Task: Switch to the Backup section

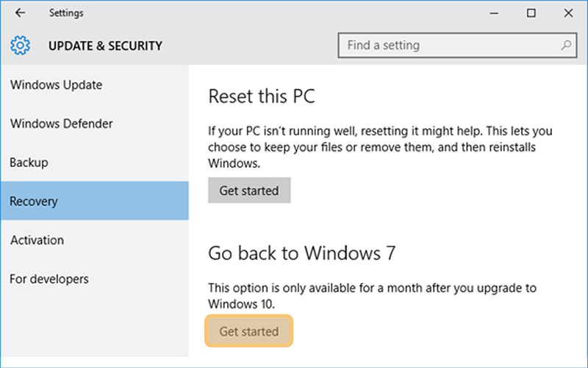Action: point(95,162)
